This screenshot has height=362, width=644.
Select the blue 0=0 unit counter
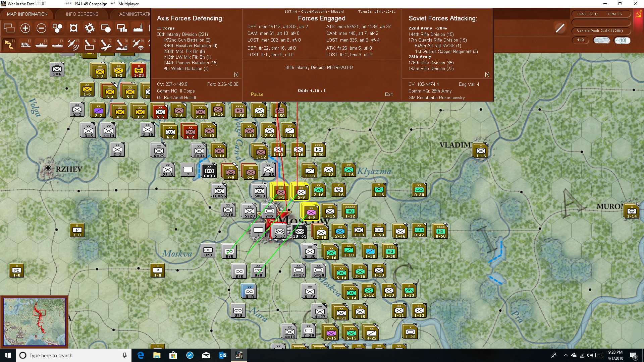(x=249, y=291)
